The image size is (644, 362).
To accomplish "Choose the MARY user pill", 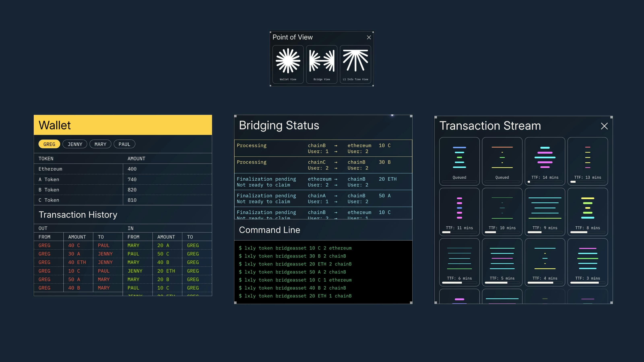I will (x=100, y=144).
